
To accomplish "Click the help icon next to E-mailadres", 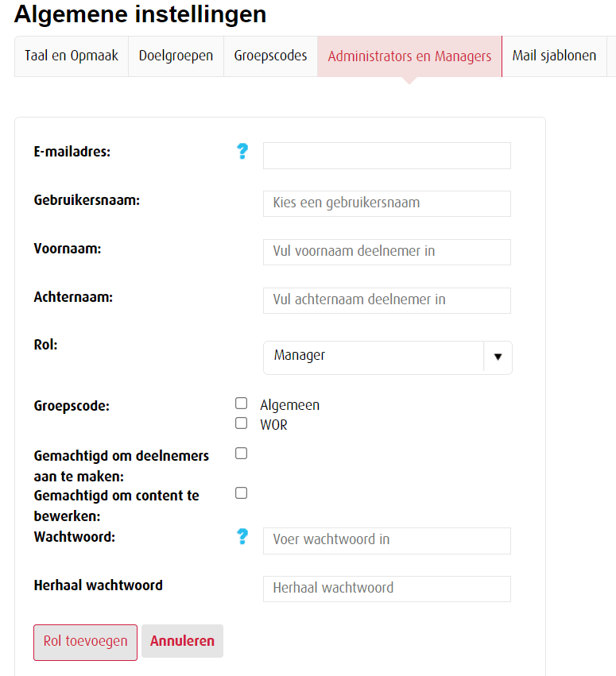I will tap(243, 152).
